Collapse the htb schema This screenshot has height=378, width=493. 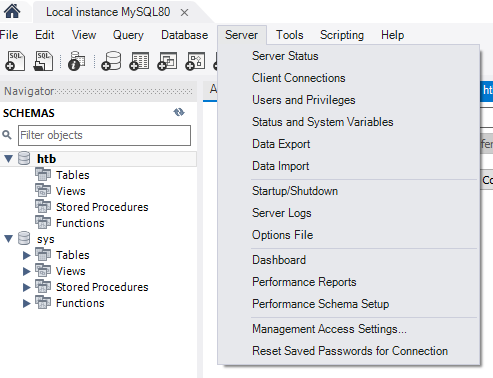tap(9, 159)
